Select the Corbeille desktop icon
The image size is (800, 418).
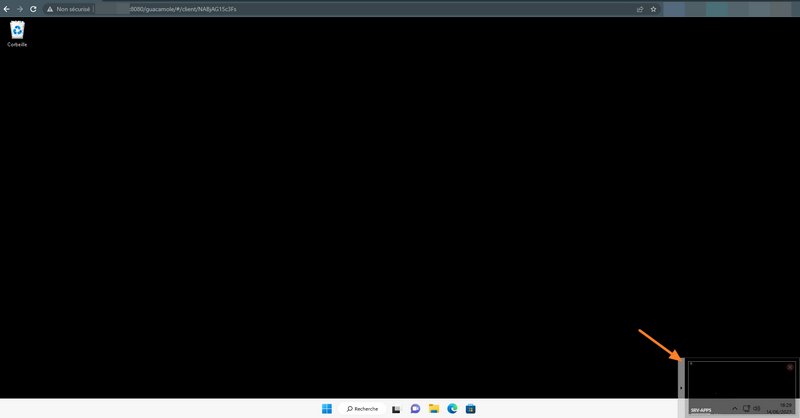[x=17, y=34]
